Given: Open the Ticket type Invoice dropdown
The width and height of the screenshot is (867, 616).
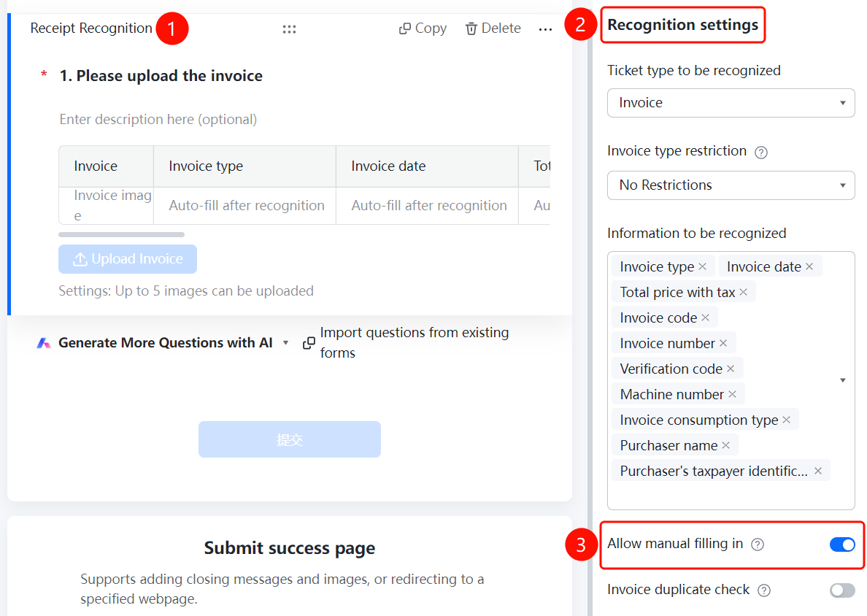Looking at the screenshot, I should click(731, 103).
